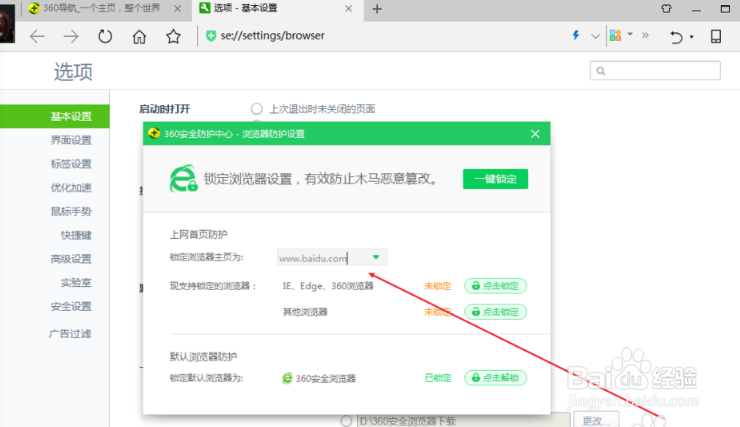Click the D:\360安全浏览器下载 path field
This screenshot has height=427, width=740.
tap(464, 420)
